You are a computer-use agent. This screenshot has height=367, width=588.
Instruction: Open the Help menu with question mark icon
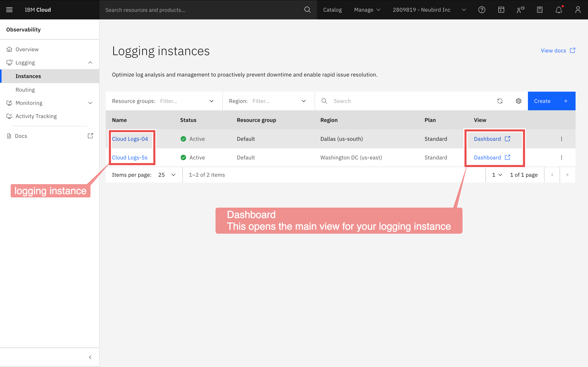pos(482,10)
